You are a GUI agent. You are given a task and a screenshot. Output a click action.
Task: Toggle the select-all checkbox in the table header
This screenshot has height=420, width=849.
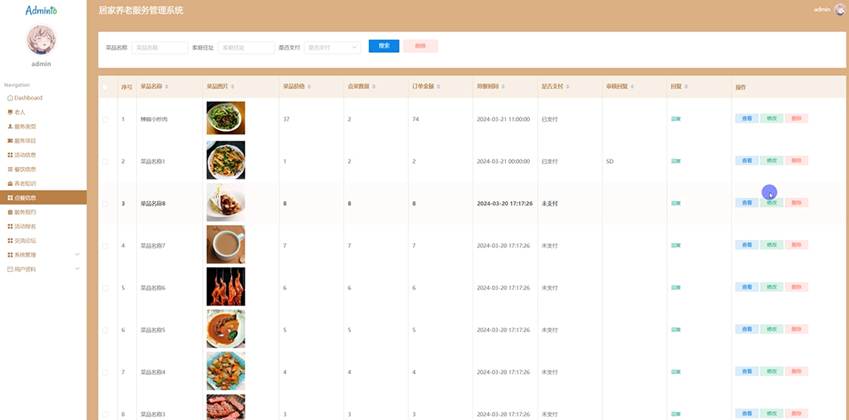(x=106, y=87)
